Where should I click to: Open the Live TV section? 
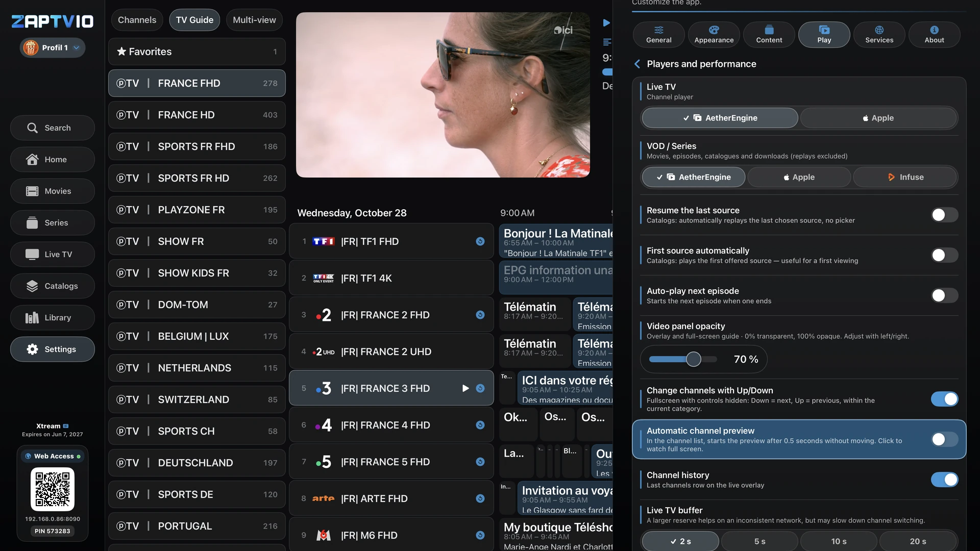53,255
